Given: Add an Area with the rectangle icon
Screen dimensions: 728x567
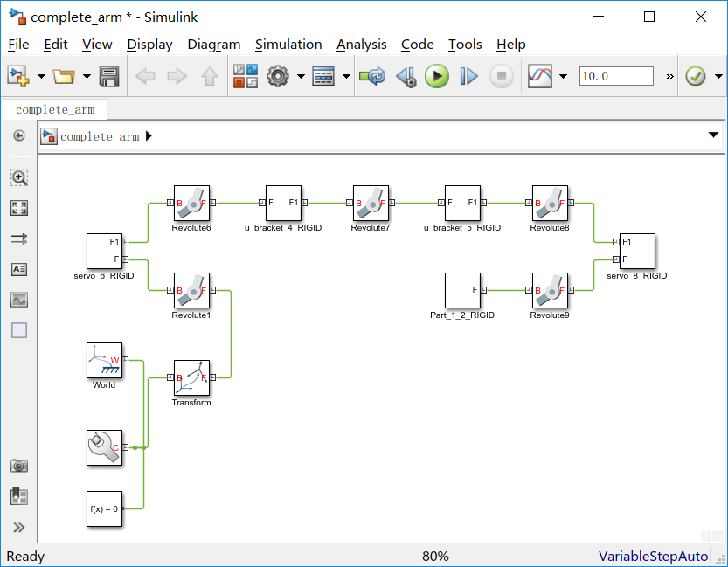Looking at the screenshot, I should pos(19,330).
